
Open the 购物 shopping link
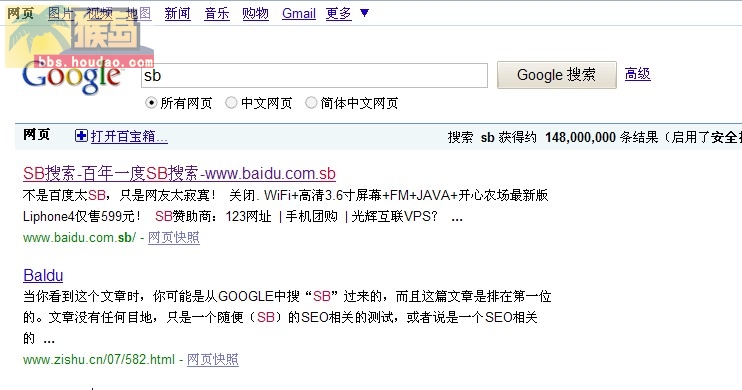[x=256, y=14]
